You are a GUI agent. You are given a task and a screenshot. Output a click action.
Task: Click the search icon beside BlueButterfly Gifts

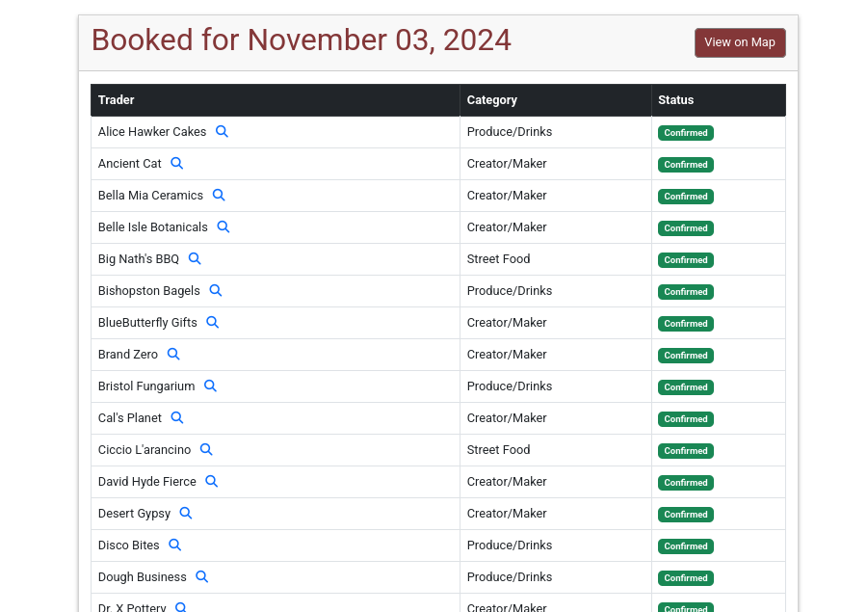213,322
